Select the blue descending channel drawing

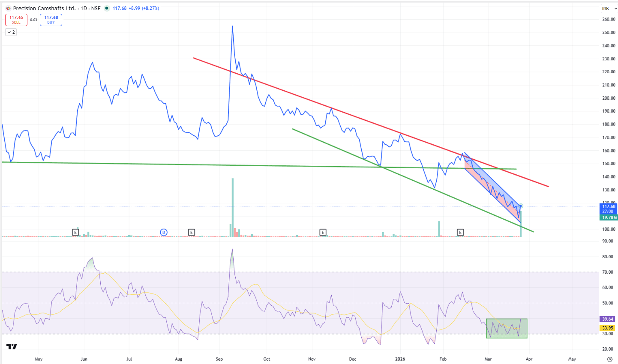click(493, 188)
